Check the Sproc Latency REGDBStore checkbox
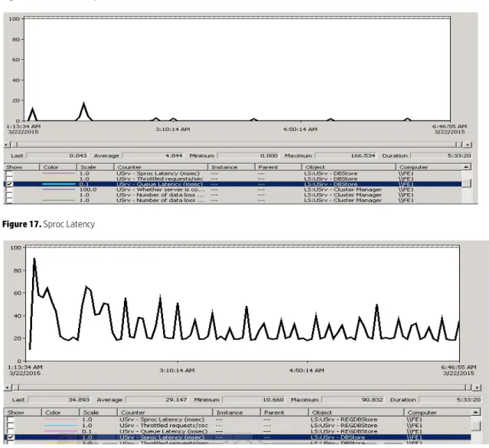The image size is (489, 448). (10, 420)
